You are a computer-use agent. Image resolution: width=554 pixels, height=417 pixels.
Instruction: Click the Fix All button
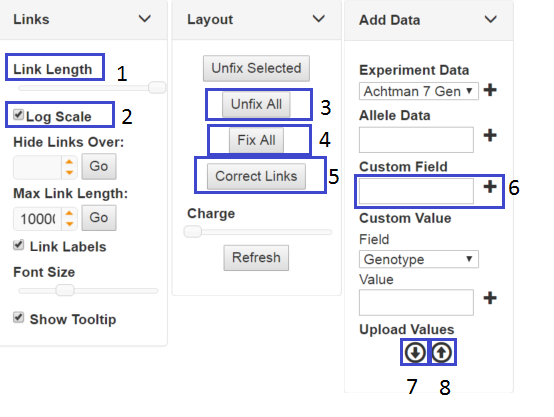click(x=256, y=140)
